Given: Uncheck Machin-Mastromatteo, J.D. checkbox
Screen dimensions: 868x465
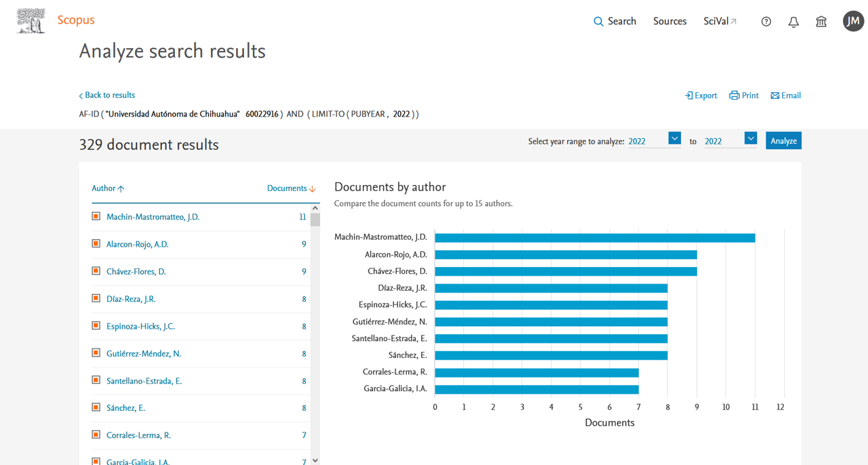Looking at the screenshot, I should [x=96, y=217].
